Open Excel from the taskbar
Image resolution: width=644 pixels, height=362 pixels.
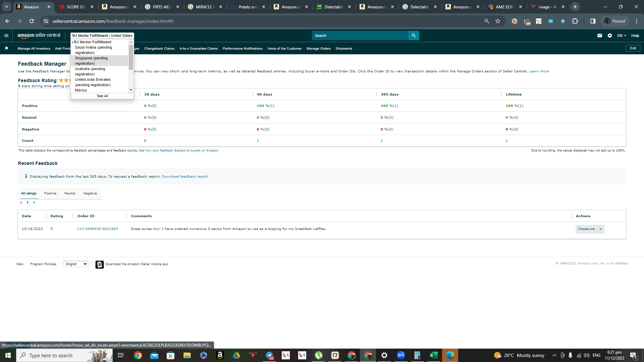(434, 355)
